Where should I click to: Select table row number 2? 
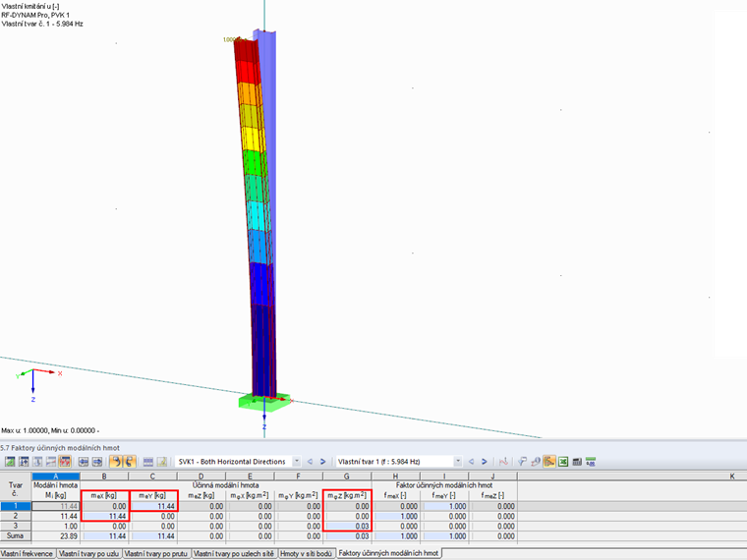coord(16,516)
